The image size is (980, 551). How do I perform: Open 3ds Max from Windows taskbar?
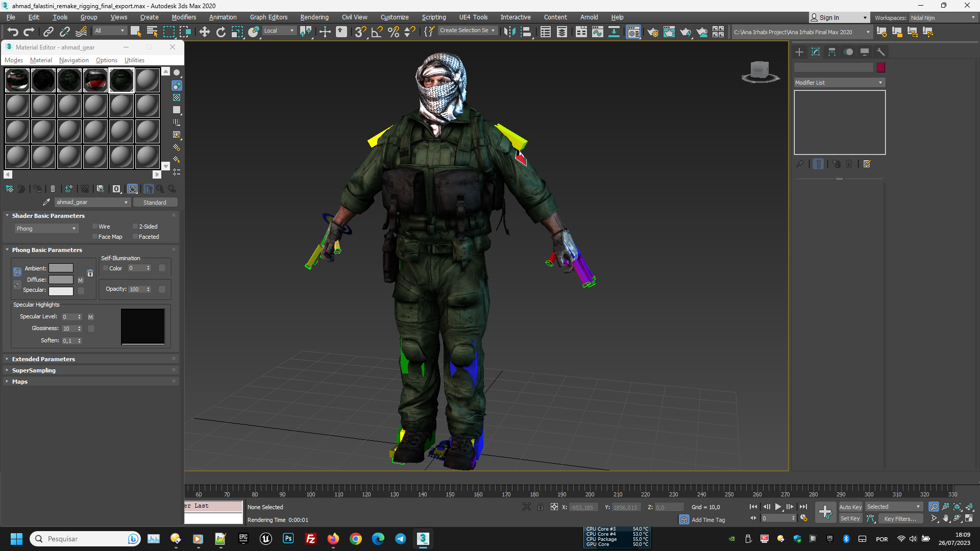tap(423, 539)
